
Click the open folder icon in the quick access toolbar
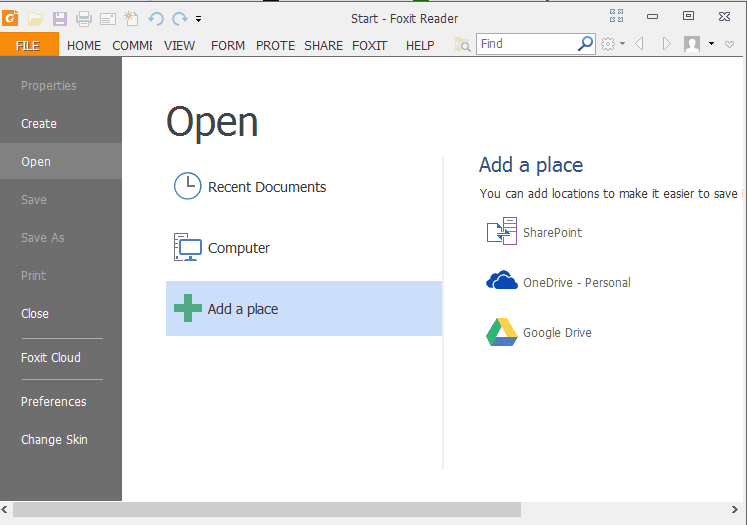point(36,19)
